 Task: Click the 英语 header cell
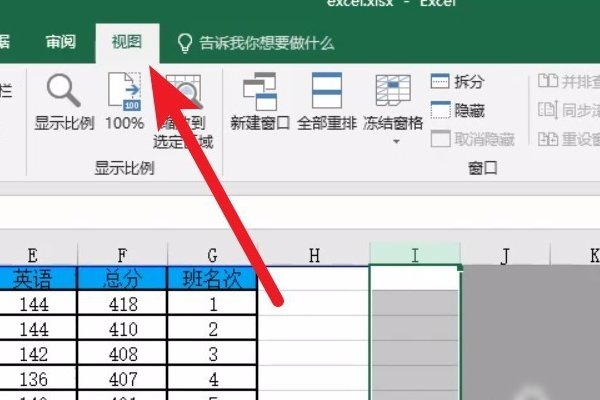[x=38, y=279]
